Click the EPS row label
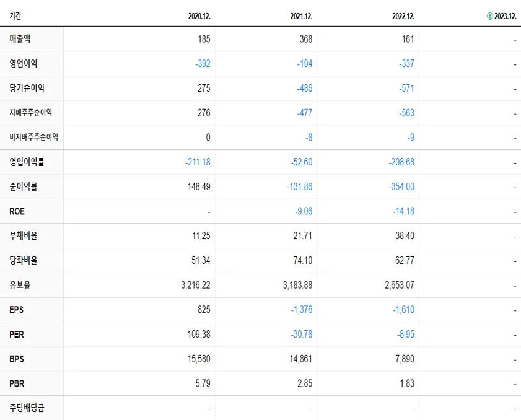The height and width of the screenshot is (420, 521). (16, 310)
